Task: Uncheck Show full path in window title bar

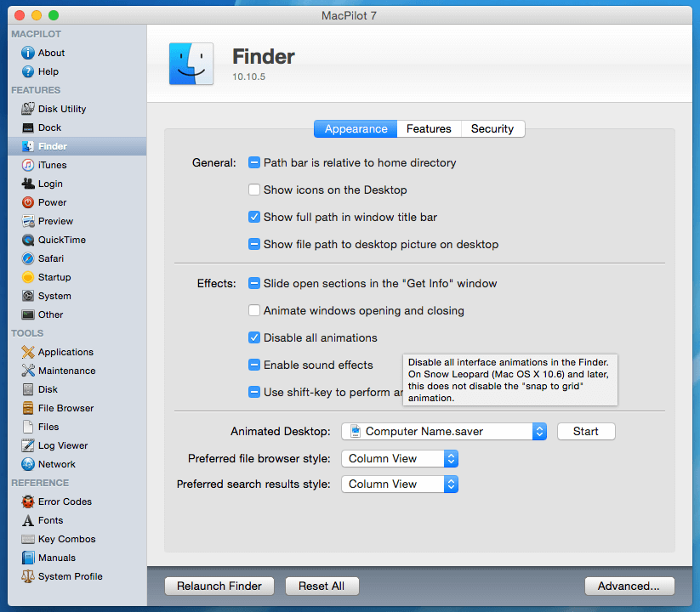Action: [x=254, y=218]
